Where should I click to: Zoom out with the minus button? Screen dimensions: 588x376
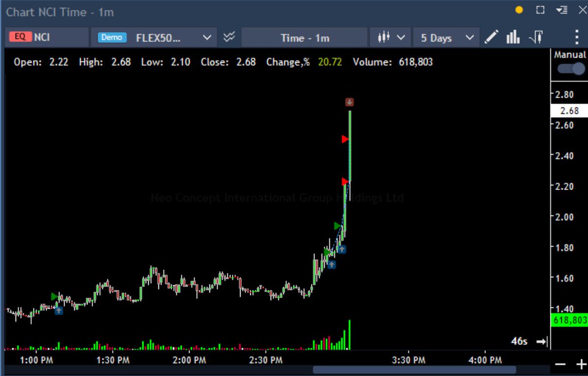(561, 365)
